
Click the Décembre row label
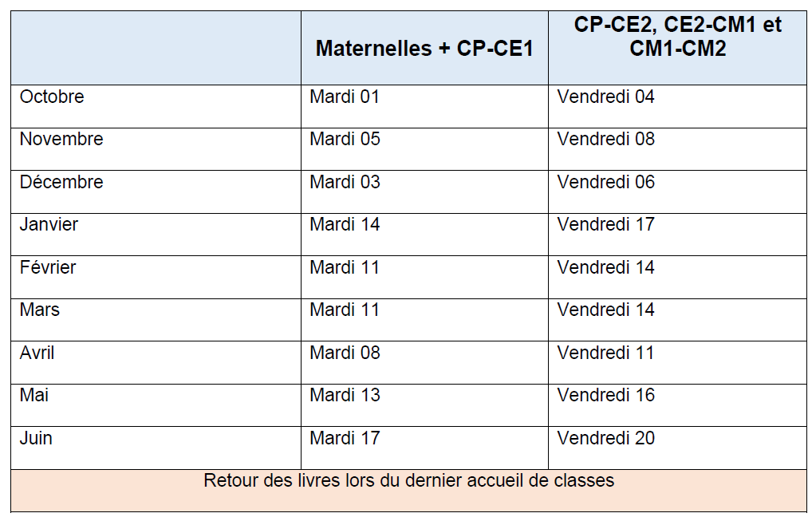coord(61,183)
